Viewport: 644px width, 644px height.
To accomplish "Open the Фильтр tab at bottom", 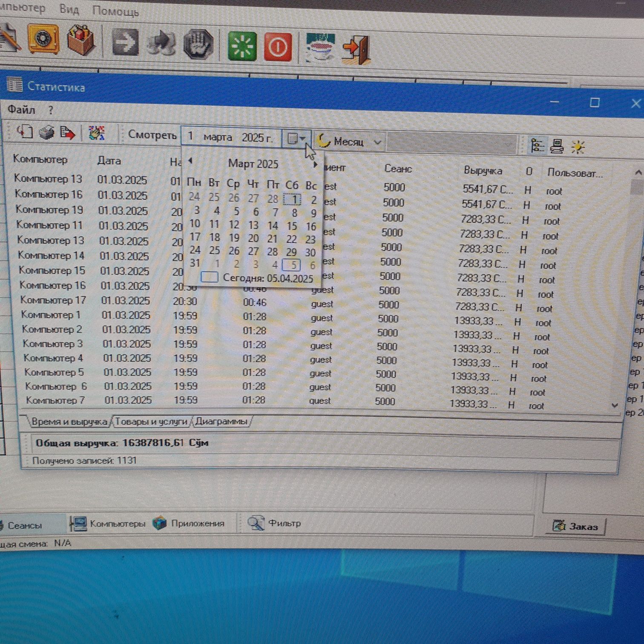I will tap(274, 523).
